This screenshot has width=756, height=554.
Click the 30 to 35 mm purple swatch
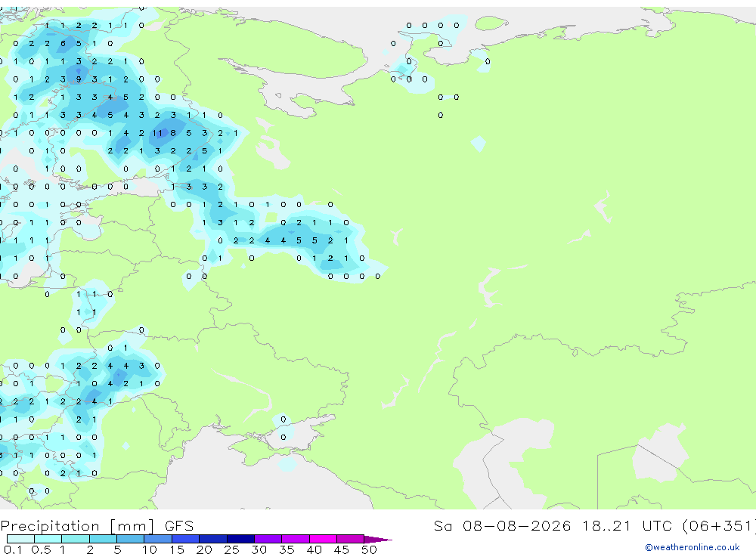point(268,539)
